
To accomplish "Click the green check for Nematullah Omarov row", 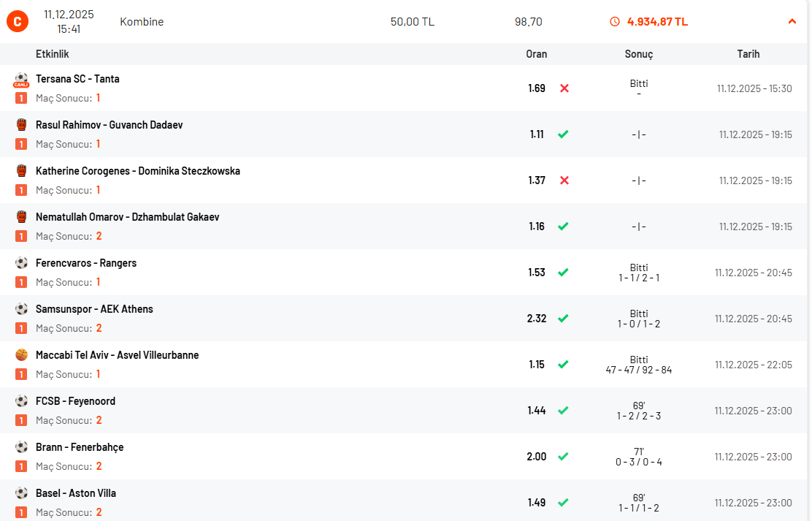I will click(564, 226).
